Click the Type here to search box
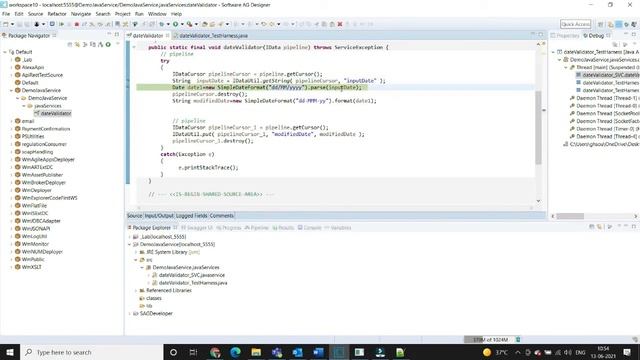This screenshot has width=640, height=360. [x=91, y=352]
